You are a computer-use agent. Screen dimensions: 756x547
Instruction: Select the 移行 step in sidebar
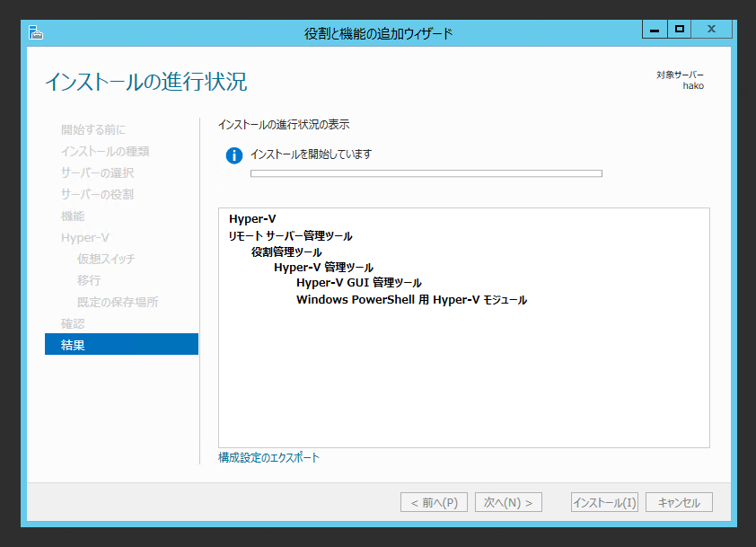[x=89, y=280]
